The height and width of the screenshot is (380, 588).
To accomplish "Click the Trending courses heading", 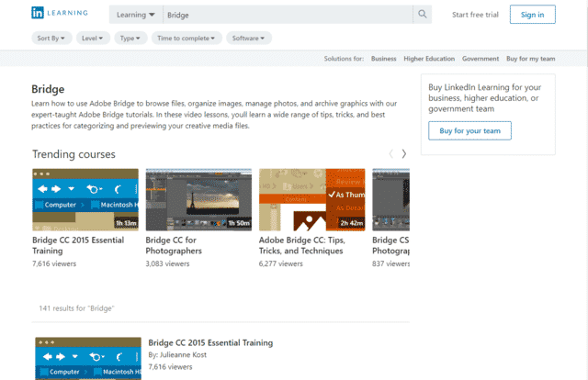I will (73, 154).
